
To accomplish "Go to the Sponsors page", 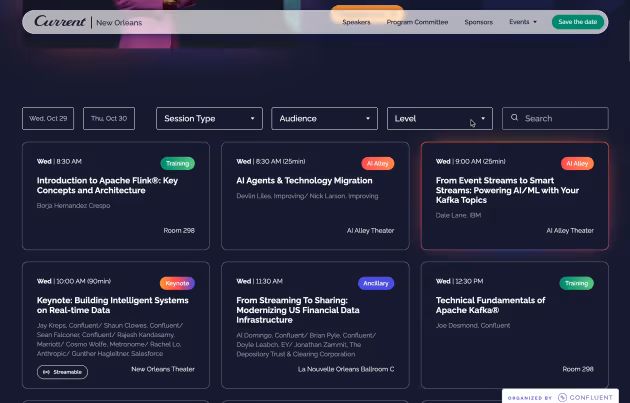I will (478, 22).
